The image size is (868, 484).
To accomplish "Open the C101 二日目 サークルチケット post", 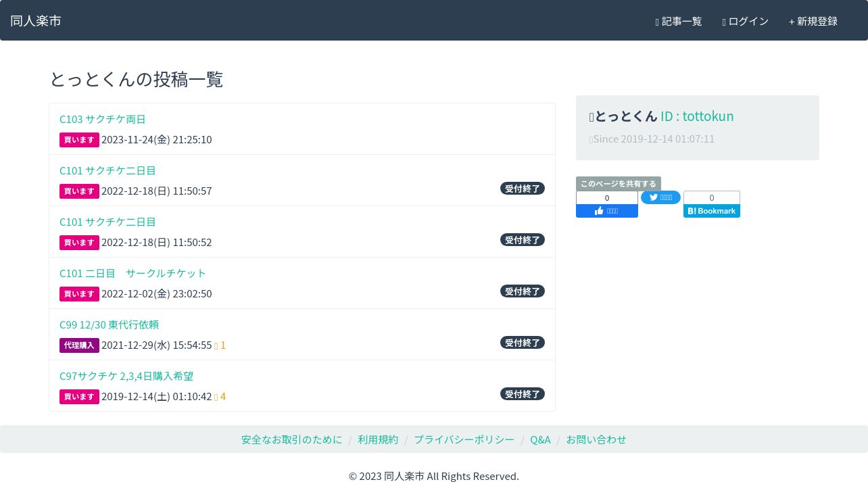I will click(132, 273).
